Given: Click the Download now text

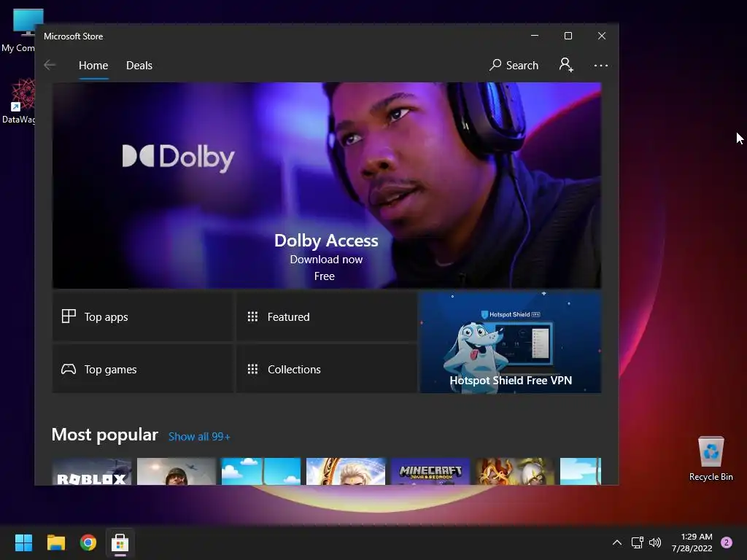Looking at the screenshot, I should pyautogui.click(x=326, y=260).
